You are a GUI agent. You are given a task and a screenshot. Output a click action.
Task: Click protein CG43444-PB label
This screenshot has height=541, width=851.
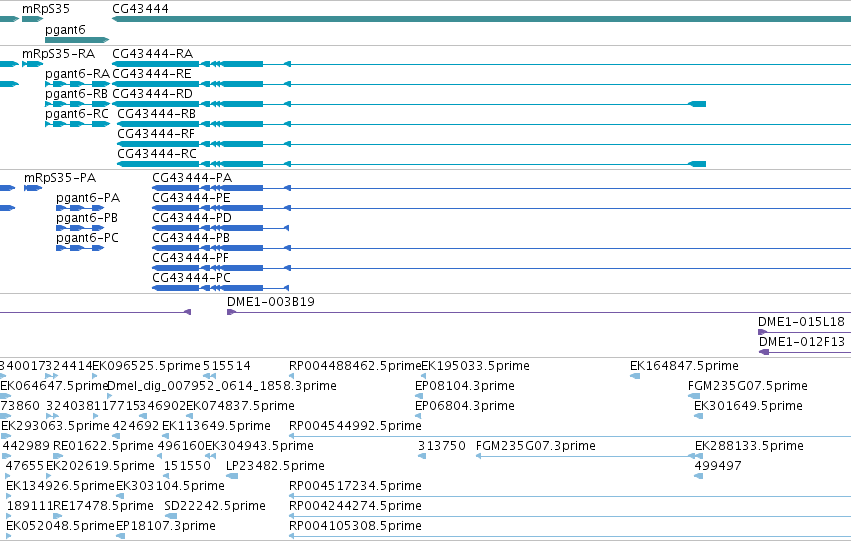point(190,238)
